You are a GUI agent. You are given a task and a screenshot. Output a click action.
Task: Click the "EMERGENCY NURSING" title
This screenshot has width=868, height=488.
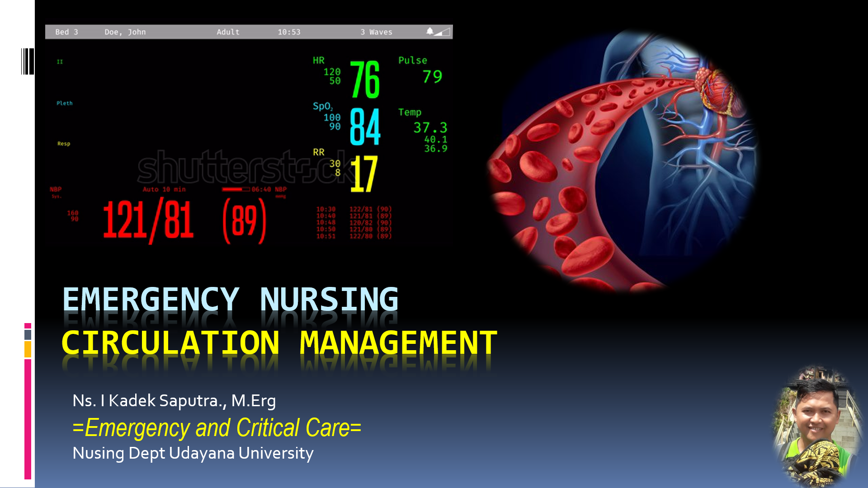pyautogui.click(x=231, y=300)
